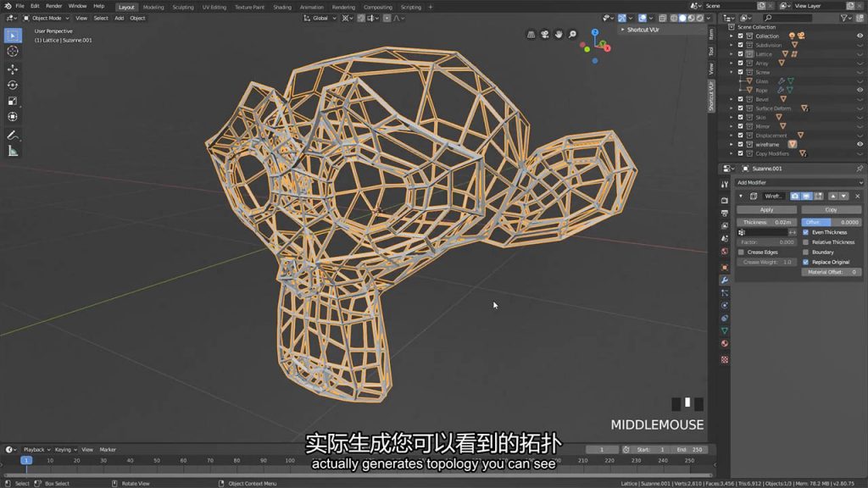This screenshot has height=488, width=868.
Task: Open the Keying dropdown
Action: coord(65,450)
